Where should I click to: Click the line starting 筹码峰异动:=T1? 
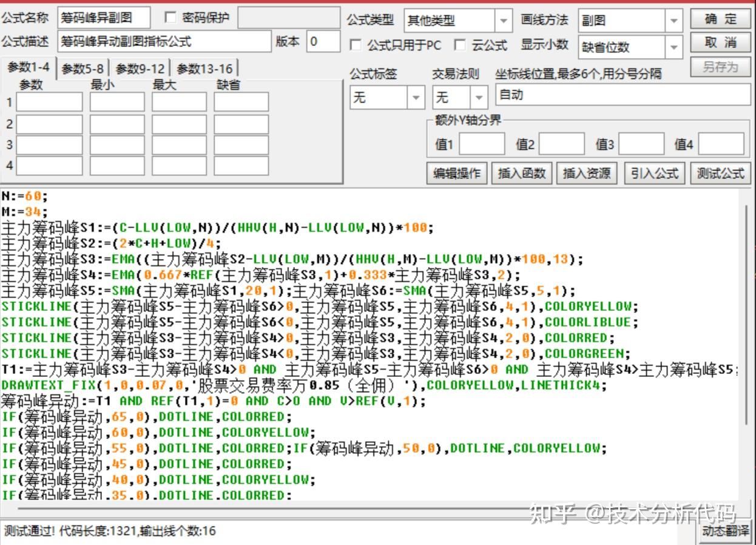coord(214,401)
